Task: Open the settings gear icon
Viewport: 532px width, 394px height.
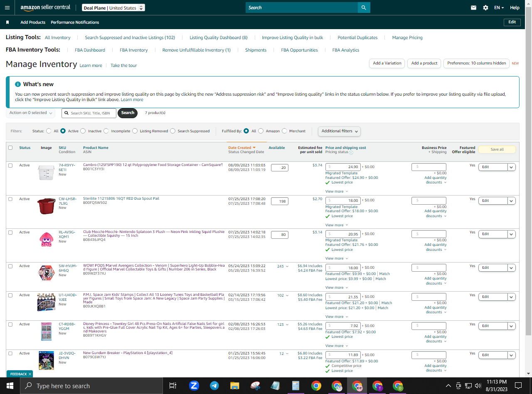Action: coord(485,7)
